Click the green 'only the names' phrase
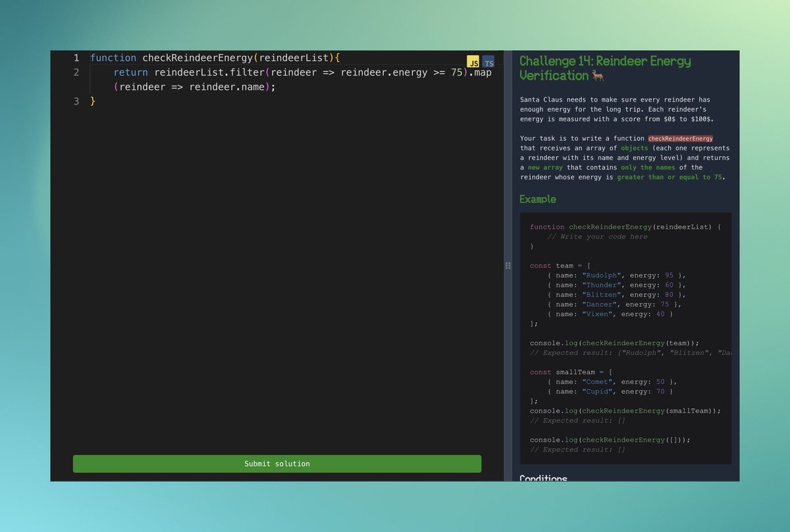The height and width of the screenshot is (532, 790). [x=648, y=167]
